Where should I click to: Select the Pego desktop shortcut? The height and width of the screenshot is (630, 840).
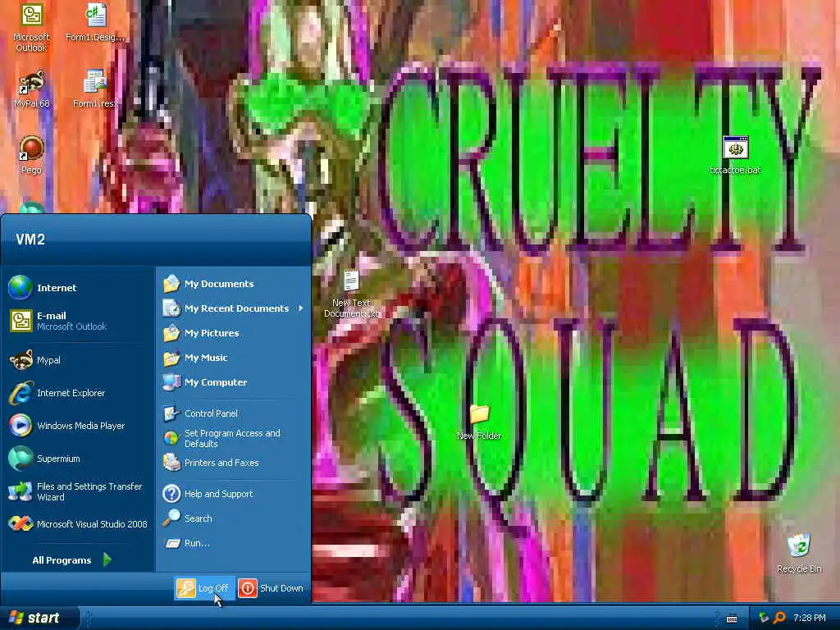point(31,155)
